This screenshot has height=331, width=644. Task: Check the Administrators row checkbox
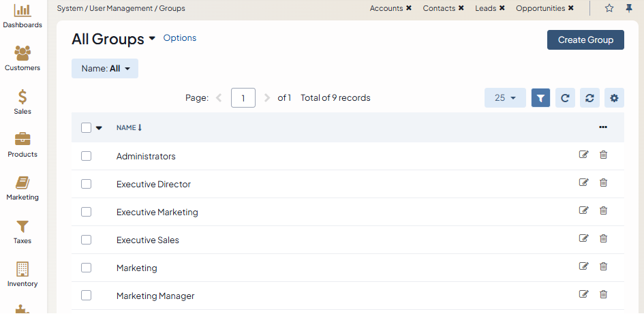86,156
